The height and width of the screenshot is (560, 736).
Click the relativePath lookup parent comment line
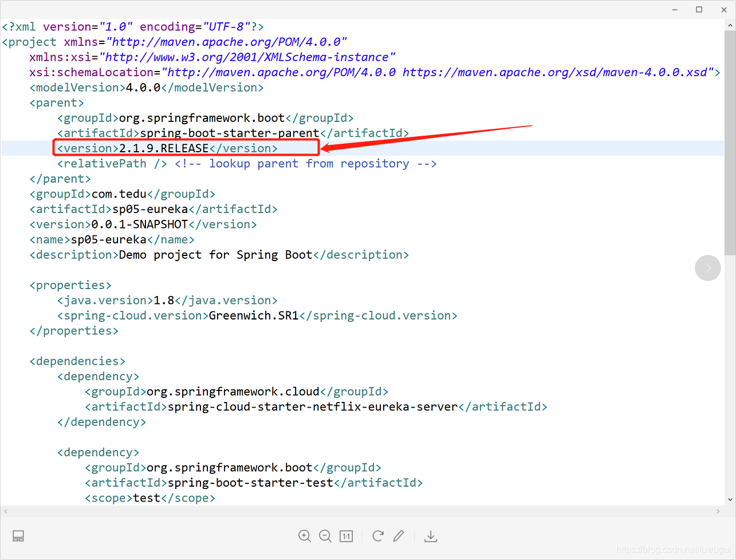coord(247,164)
